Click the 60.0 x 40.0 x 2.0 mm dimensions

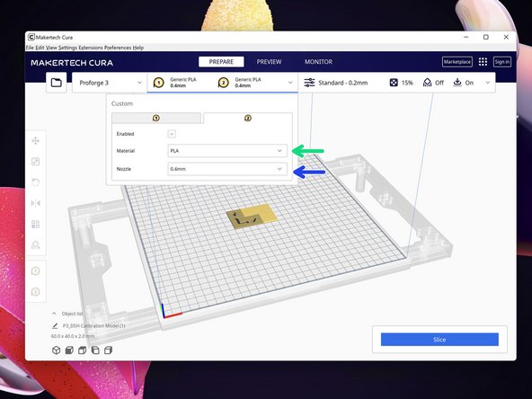(x=73, y=336)
